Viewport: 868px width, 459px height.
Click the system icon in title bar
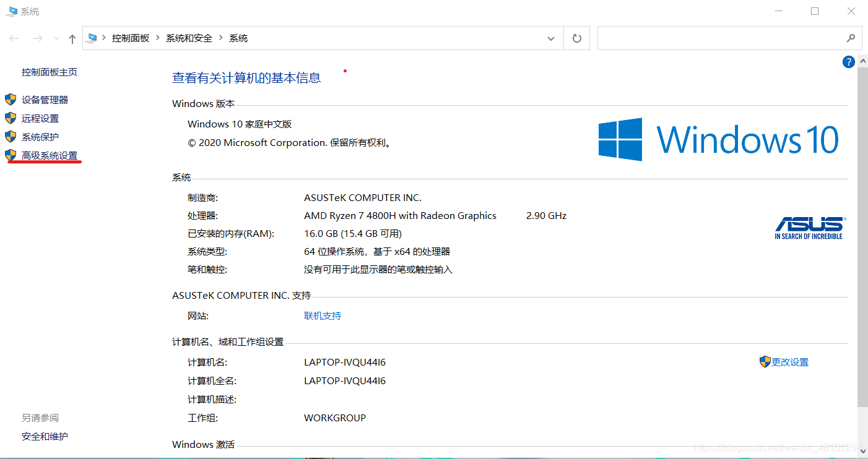(12, 11)
